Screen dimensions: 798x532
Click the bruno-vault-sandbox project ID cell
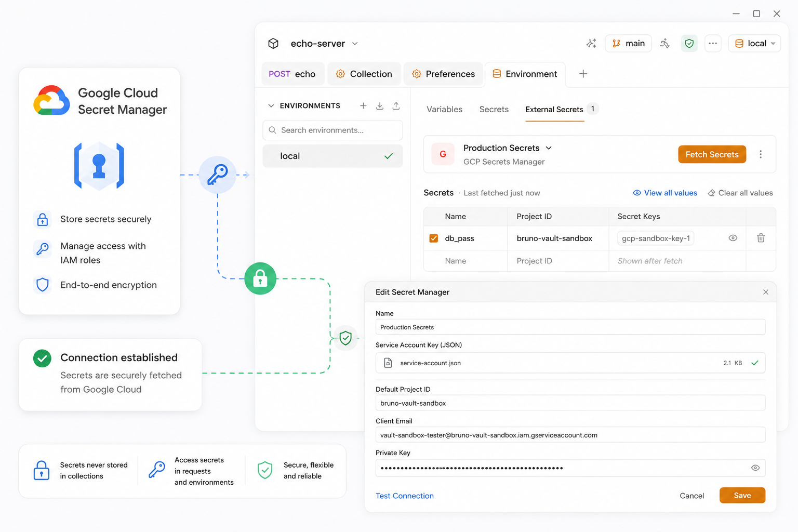pos(558,238)
